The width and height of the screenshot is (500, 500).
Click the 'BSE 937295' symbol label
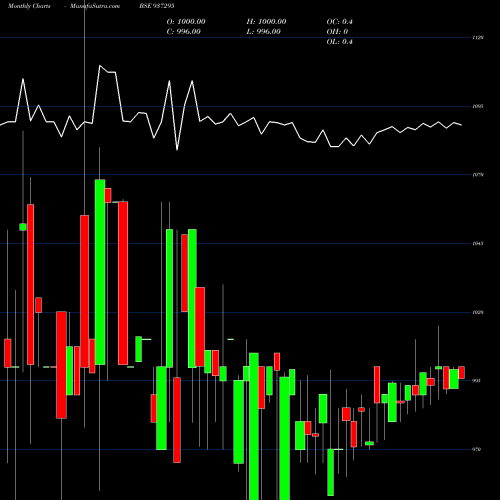click(x=157, y=6)
